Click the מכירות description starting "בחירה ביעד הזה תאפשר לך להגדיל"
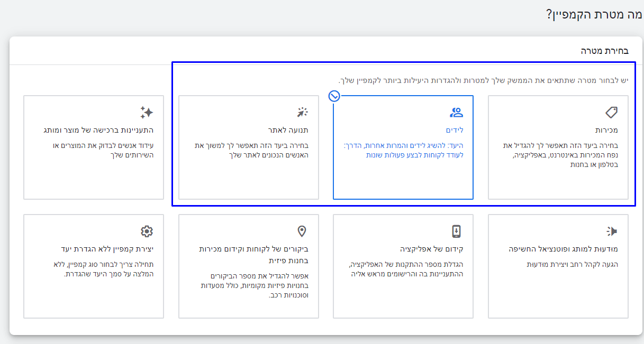Viewport: 644px width, 344px height. [x=560, y=155]
